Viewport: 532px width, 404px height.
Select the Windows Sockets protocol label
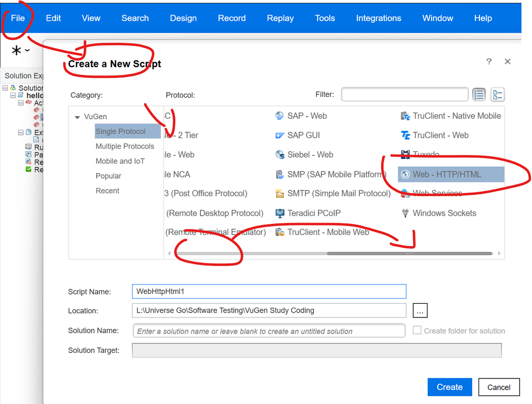click(444, 213)
